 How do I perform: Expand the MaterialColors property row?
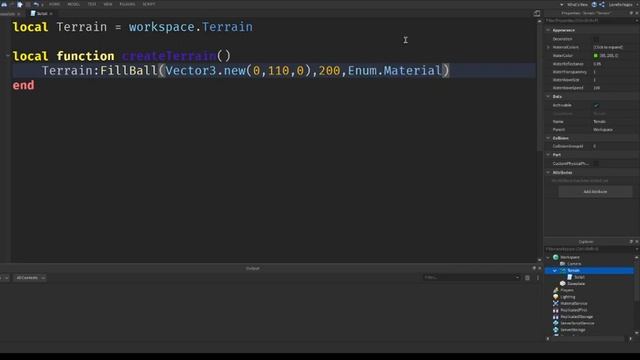(548, 47)
